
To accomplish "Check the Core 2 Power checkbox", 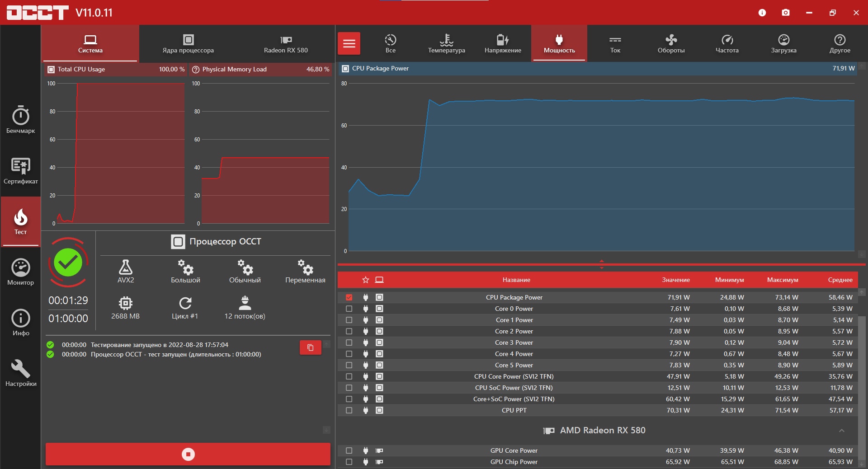I will (x=349, y=331).
